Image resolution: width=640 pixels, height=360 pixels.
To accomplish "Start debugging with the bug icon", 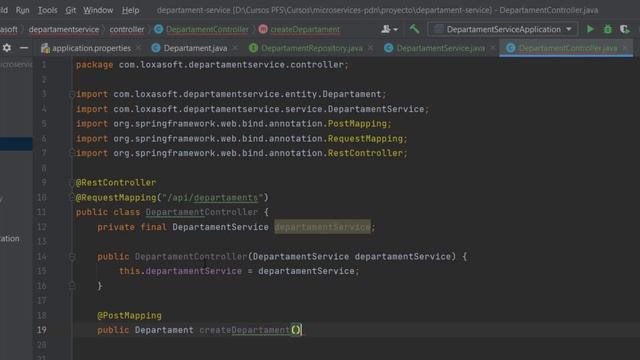I will 608,29.
